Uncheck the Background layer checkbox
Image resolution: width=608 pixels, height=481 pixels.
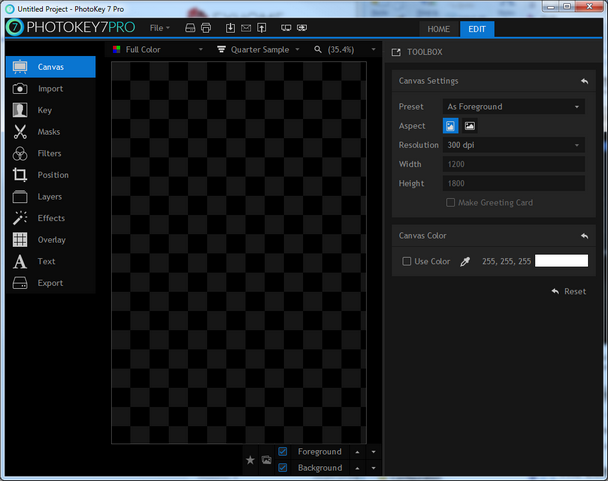click(x=283, y=468)
